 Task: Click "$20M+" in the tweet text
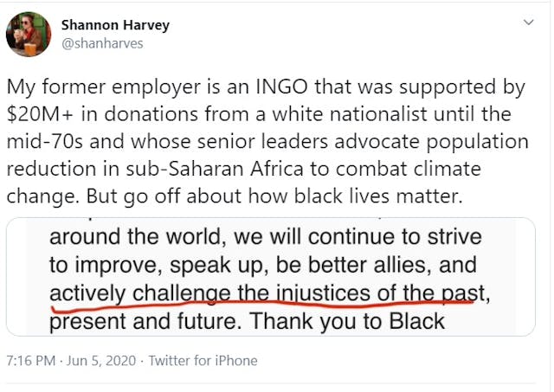coord(35,114)
